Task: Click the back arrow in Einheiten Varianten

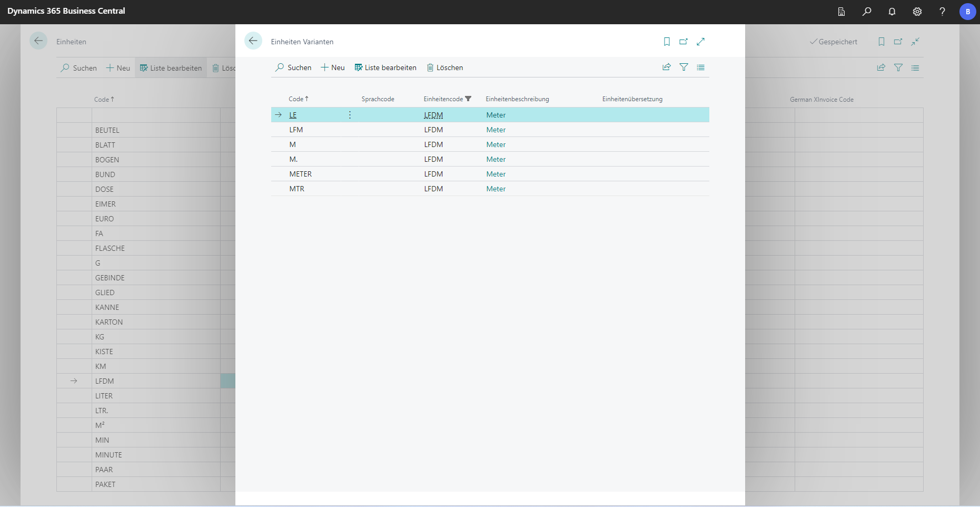Action: [x=253, y=41]
